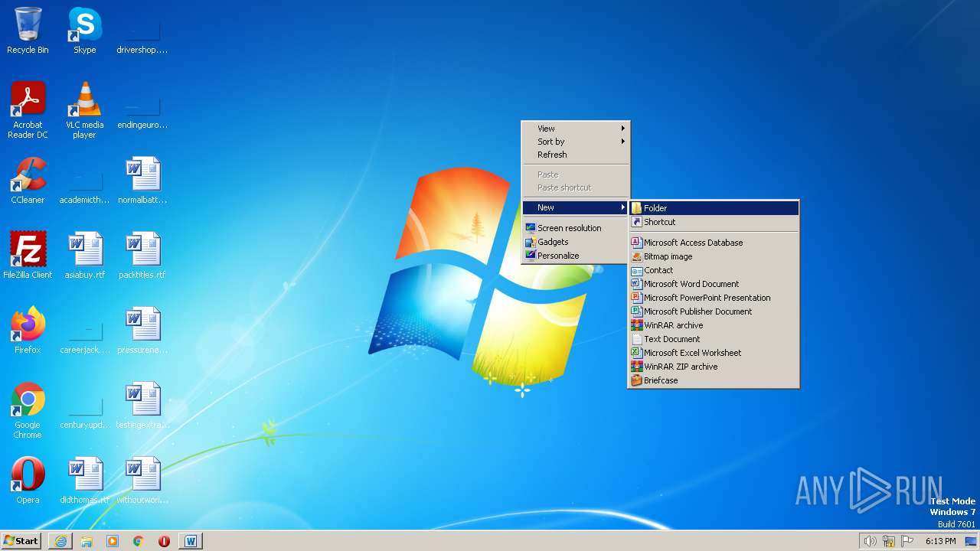Open Windows Explorer folder icon in taskbar
Viewport: 980px width, 551px height.
point(87,541)
